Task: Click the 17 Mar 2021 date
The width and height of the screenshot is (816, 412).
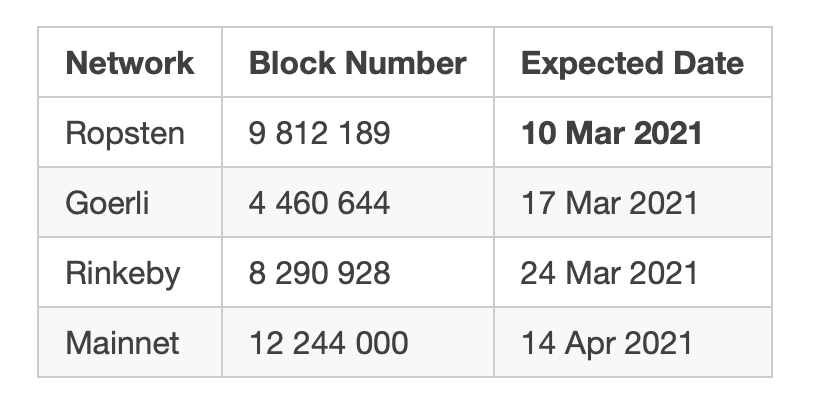Action: pos(608,203)
